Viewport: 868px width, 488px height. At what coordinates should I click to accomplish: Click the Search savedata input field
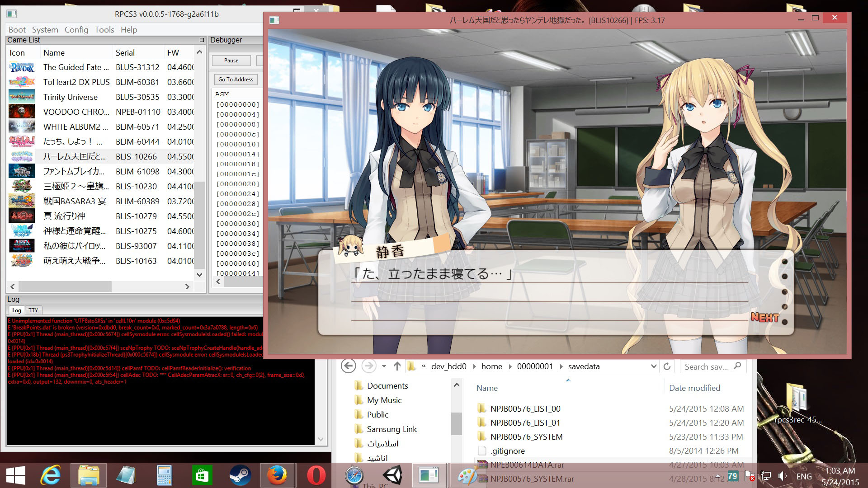pyautogui.click(x=712, y=366)
